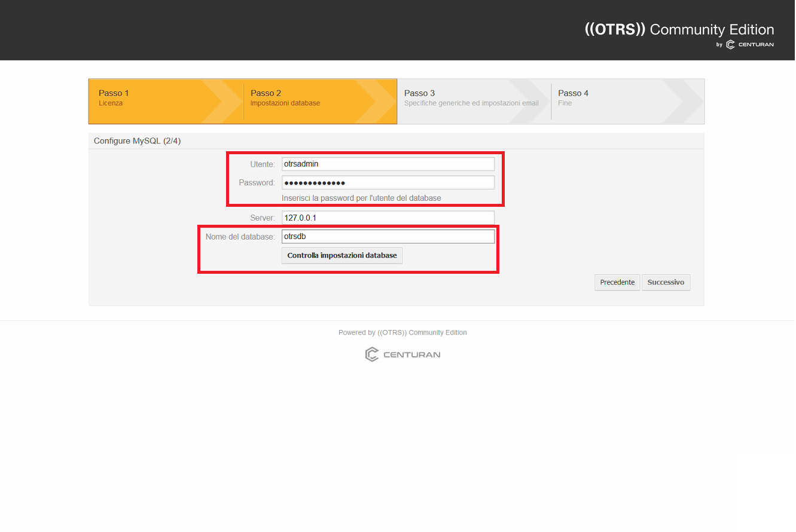Click the Server label
The image size is (796, 532).
pos(263,218)
